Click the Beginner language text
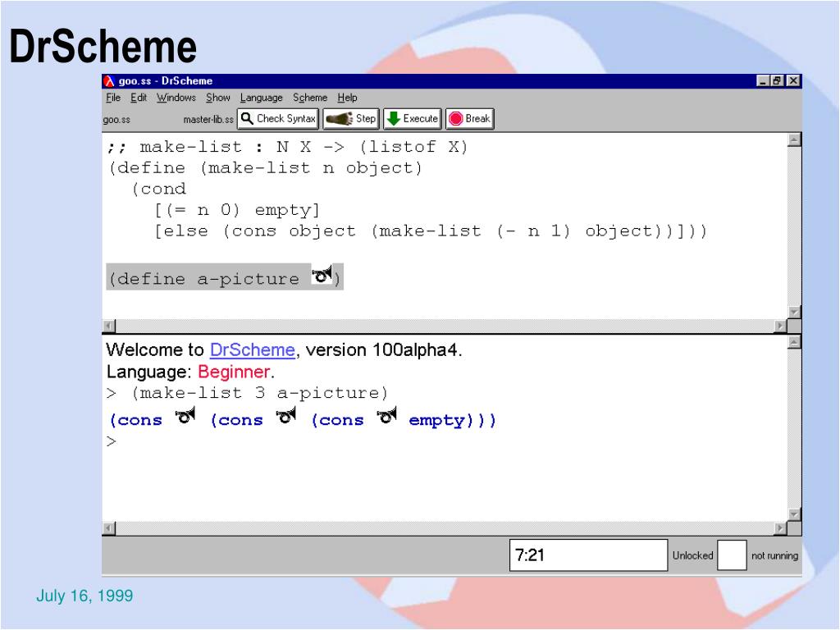840x630 pixels. 234,372
